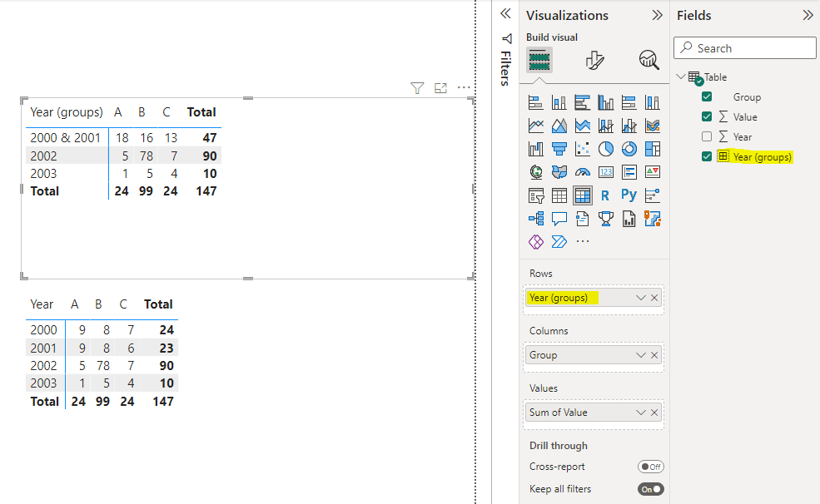Choose the line chart visual
Image resolution: width=820 pixels, height=504 pixels.
pos(535,126)
